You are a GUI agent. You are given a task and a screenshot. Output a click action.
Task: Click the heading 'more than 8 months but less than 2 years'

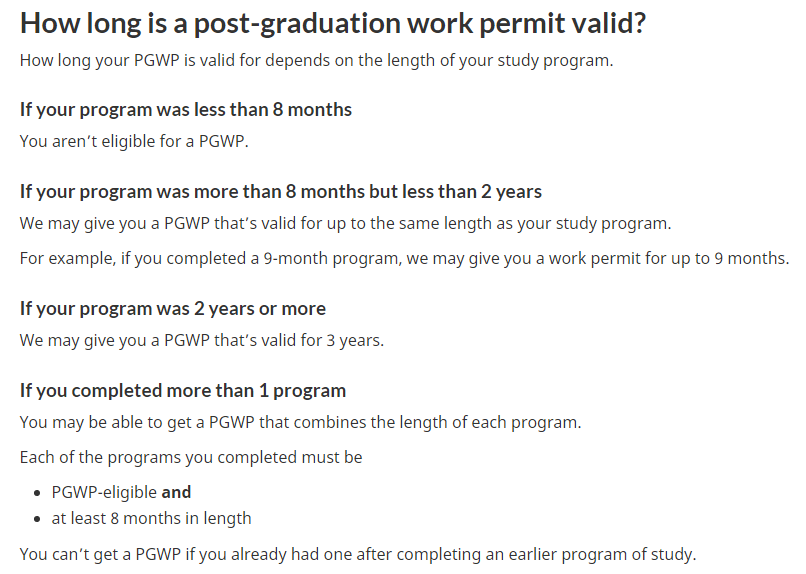[281, 192]
